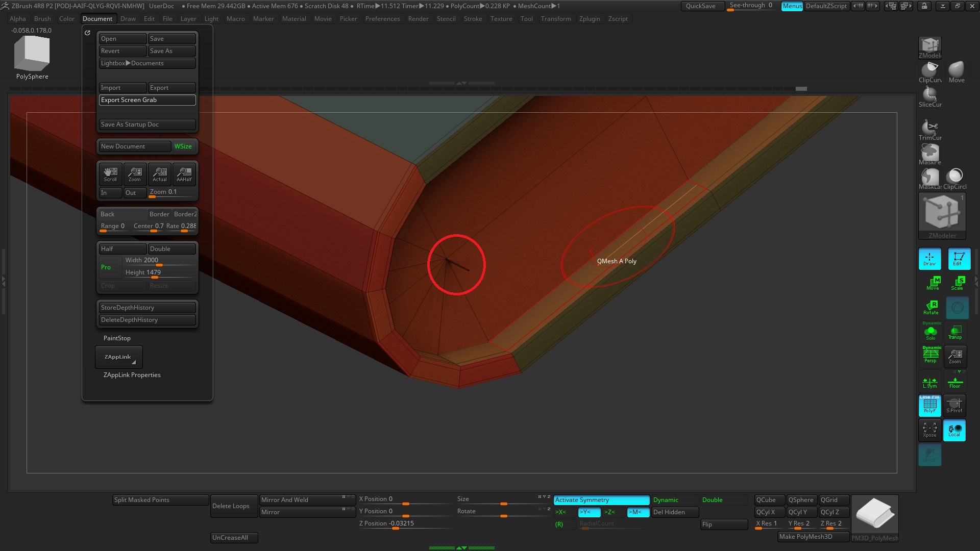980x551 pixels.
Task: Select the SliceCurve brush
Action: click(x=929, y=96)
